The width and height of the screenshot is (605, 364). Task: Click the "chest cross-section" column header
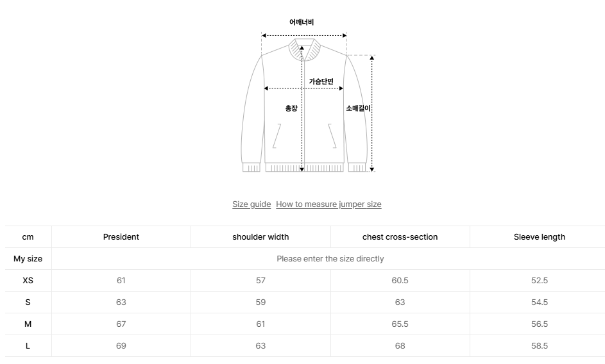tap(400, 237)
